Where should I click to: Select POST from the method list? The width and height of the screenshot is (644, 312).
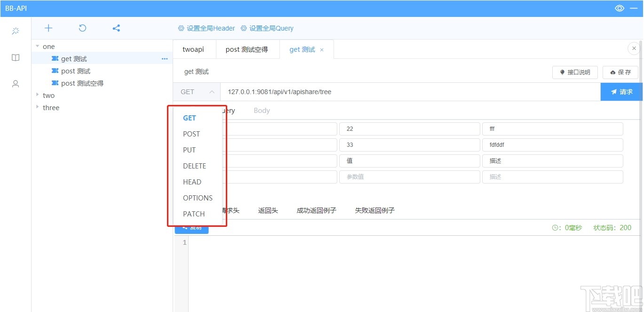[191, 134]
